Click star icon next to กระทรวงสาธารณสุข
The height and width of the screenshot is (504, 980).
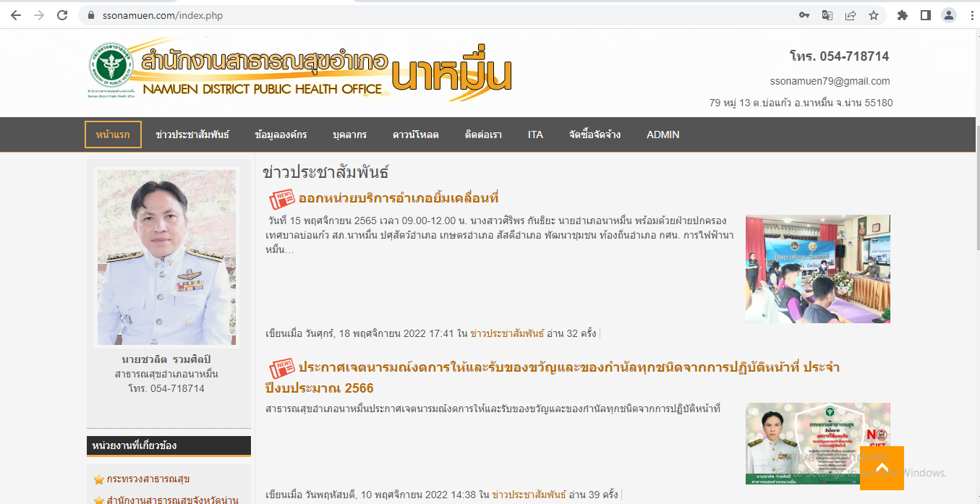[99, 479]
